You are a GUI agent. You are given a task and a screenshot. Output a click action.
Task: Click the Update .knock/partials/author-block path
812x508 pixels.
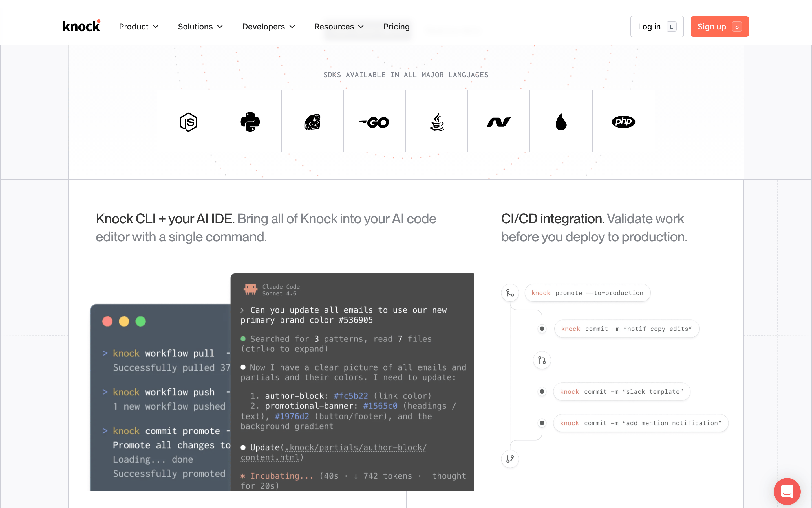click(334, 452)
